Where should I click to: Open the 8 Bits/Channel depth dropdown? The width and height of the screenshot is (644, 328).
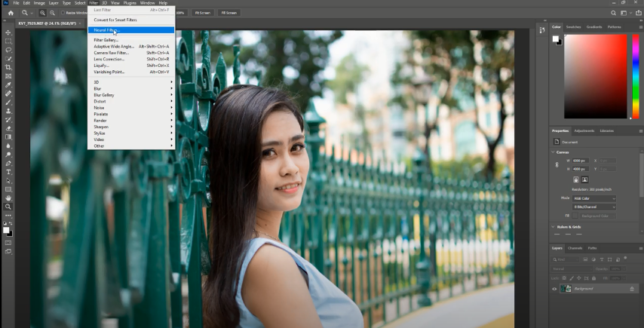tap(594, 207)
